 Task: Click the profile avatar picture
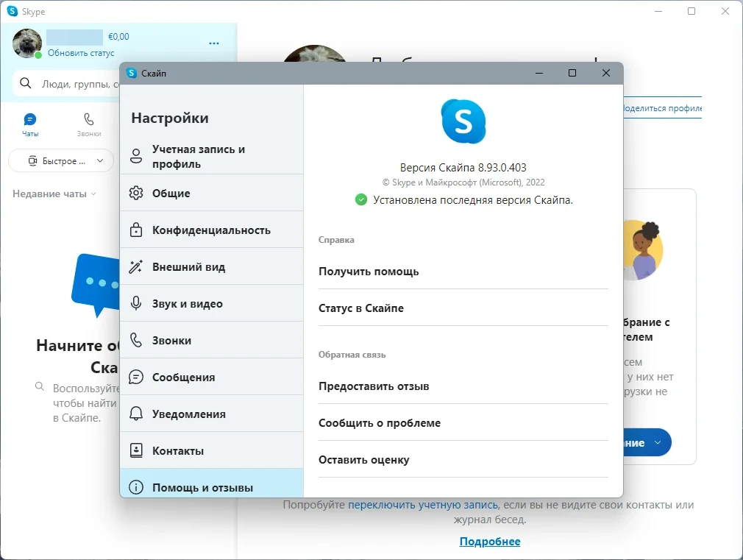[x=26, y=43]
